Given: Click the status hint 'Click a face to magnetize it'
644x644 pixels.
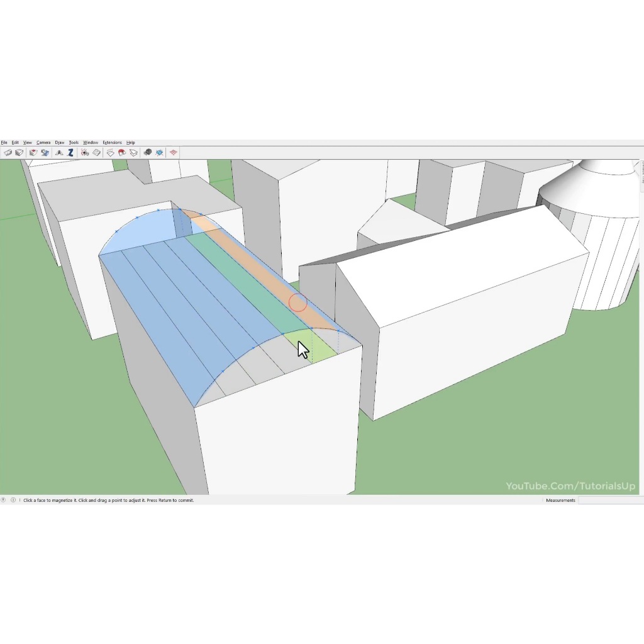Looking at the screenshot, I should (x=50, y=500).
